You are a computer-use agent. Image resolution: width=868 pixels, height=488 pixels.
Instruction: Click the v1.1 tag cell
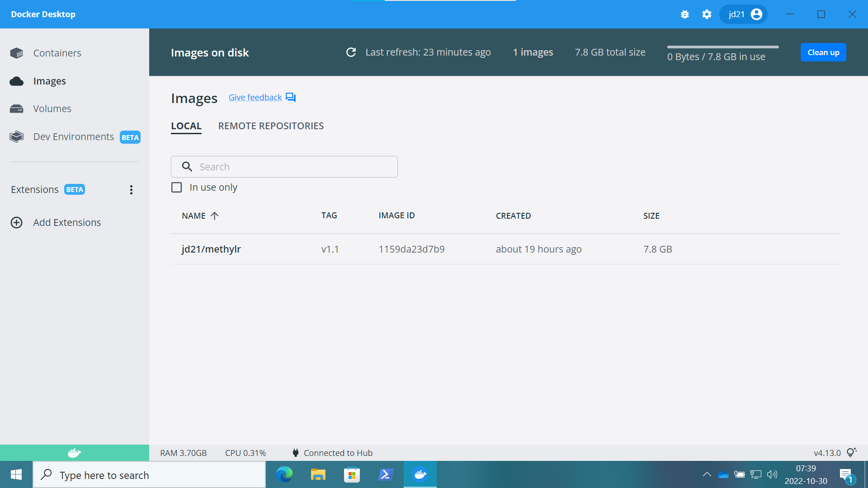[x=330, y=249]
